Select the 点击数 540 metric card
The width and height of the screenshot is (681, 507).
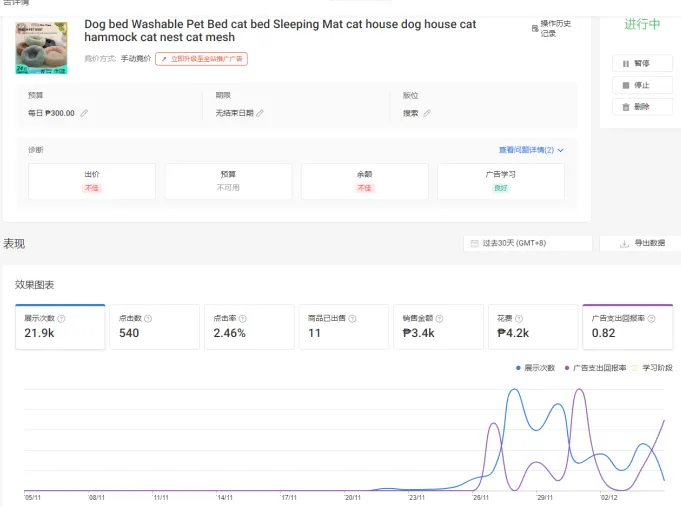155,327
